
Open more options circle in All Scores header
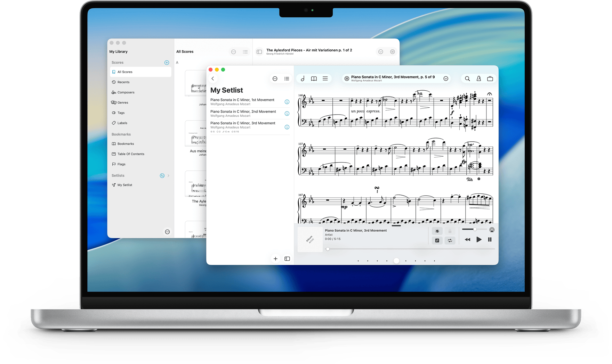tap(234, 52)
